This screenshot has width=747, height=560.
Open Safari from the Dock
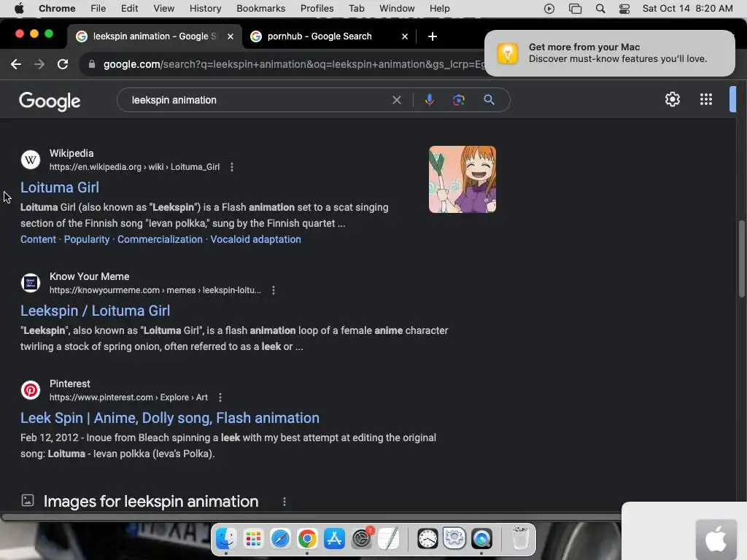[280, 539]
